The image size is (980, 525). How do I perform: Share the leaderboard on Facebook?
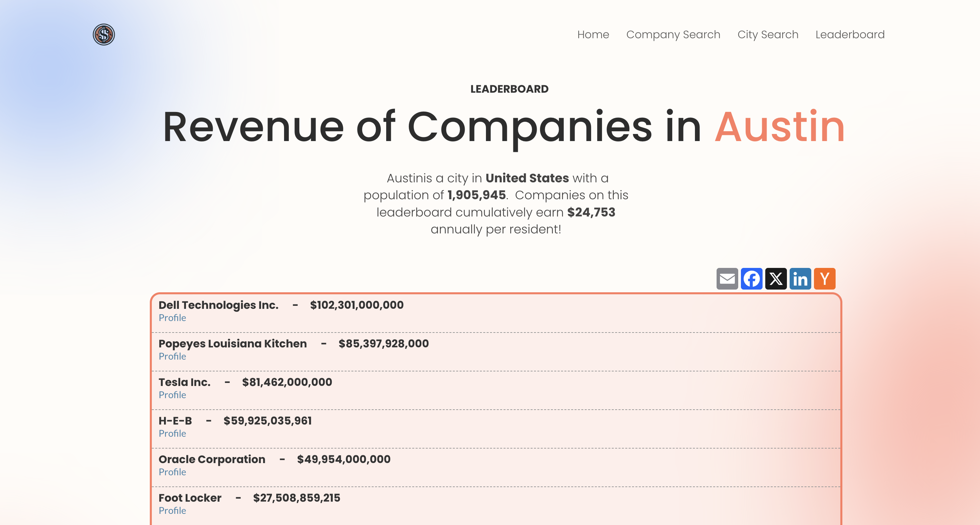pyautogui.click(x=751, y=279)
